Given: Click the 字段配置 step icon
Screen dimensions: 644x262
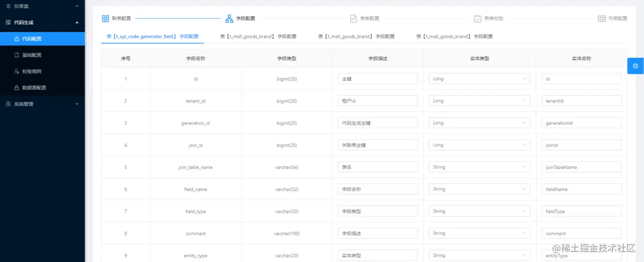Looking at the screenshot, I should click(x=230, y=18).
